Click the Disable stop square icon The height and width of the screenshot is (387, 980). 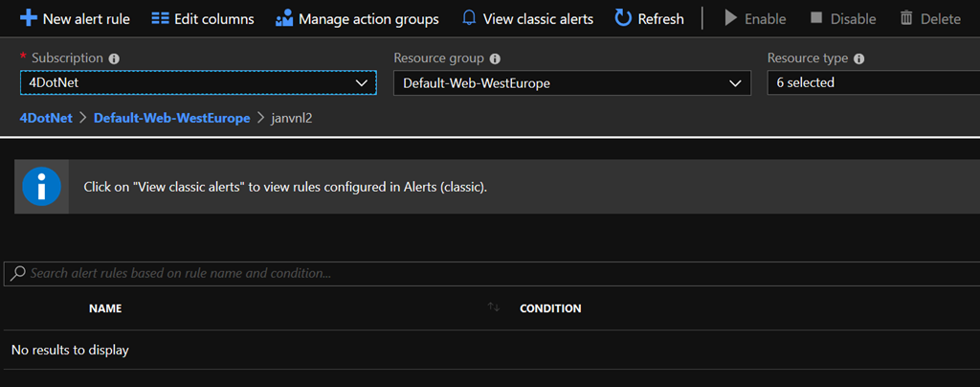click(x=816, y=17)
